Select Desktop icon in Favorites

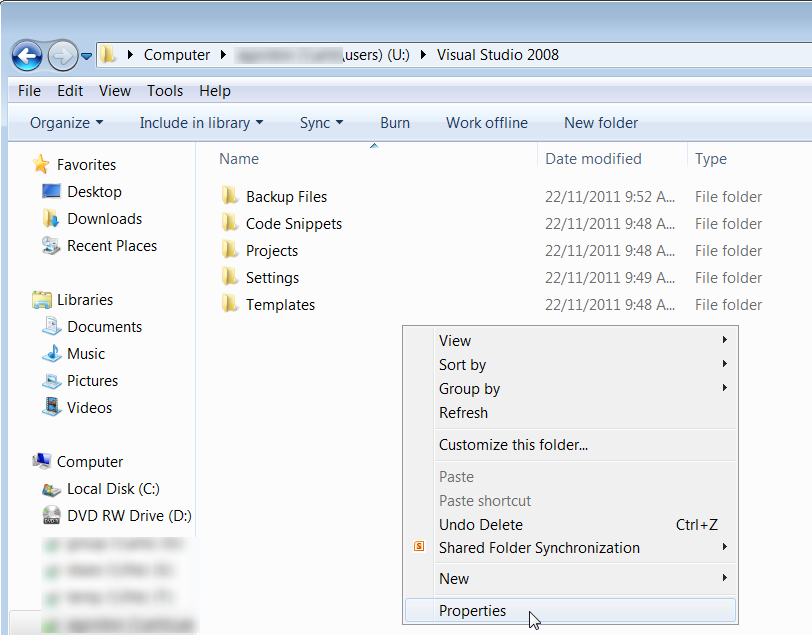(51, 191)
